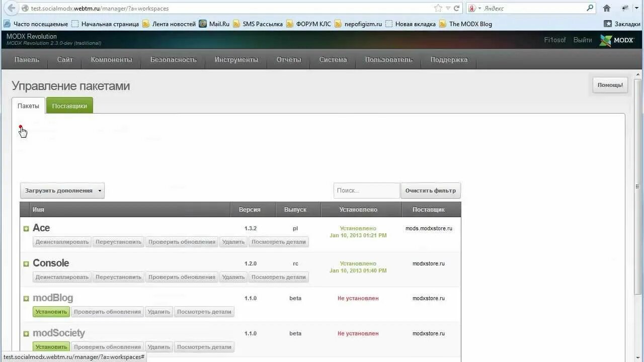Check updates for Ace package

point(182,242)
